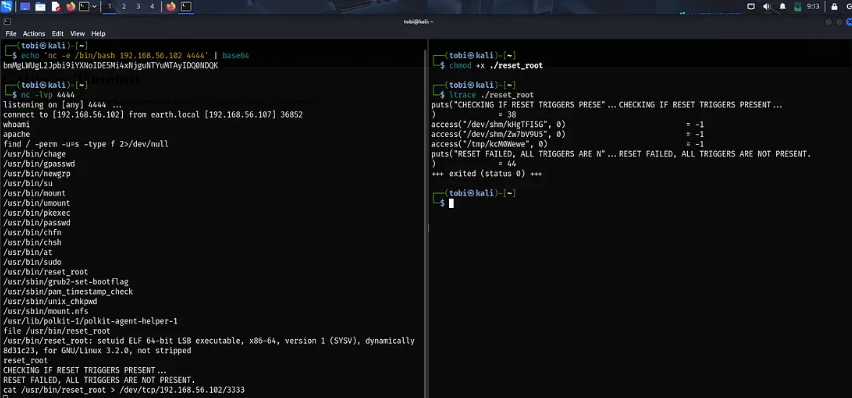
Task: Click the '/usr/bin/passwd' line
Action: pyautogui.click(x=37, y=222)
